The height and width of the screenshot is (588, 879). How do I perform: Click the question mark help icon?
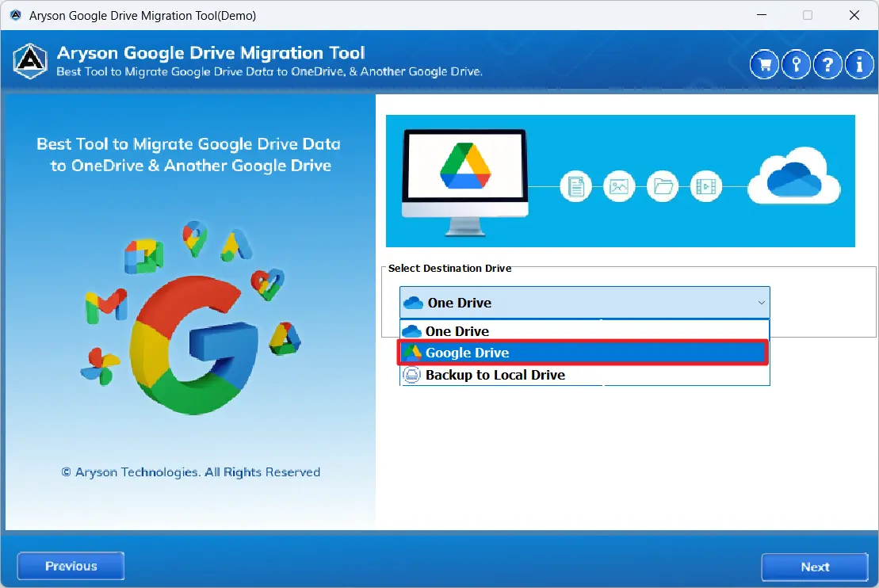[827, 65]
